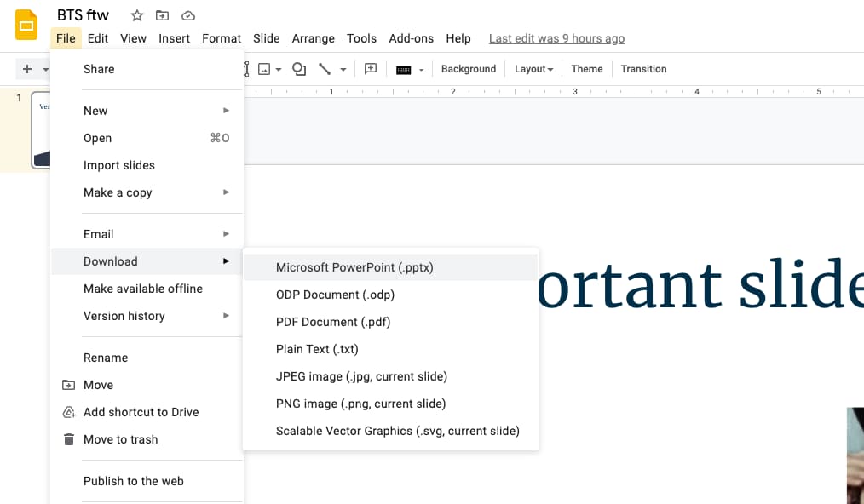Select the Shape tool in toolbar

[298, 69]
